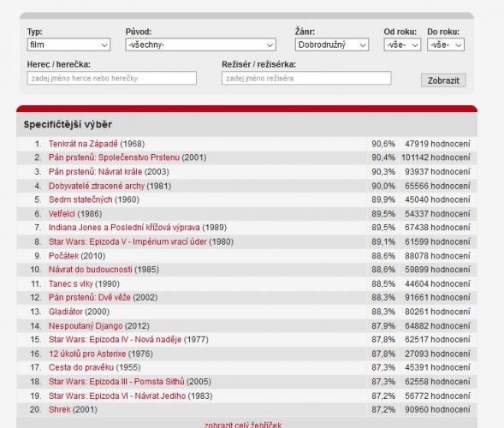Click the 27093 hodnocení count
This screenshot has height=428, width=504.
[x=437, y=354]
